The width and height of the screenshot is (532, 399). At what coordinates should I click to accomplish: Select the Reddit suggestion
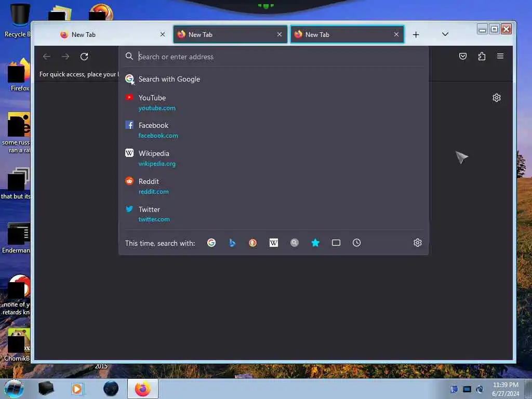click(273, 187)
